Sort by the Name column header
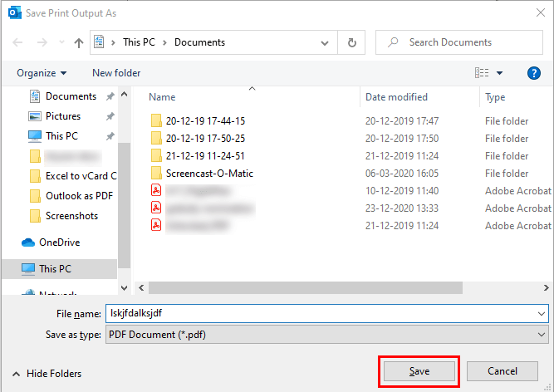554x392 pixels. click(x=162, y=97)
